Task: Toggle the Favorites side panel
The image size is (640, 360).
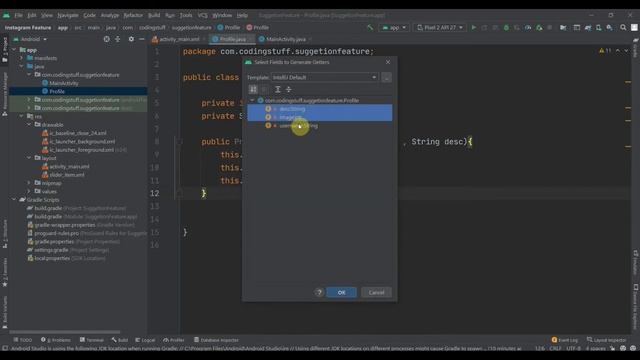Action: [5, 272]
